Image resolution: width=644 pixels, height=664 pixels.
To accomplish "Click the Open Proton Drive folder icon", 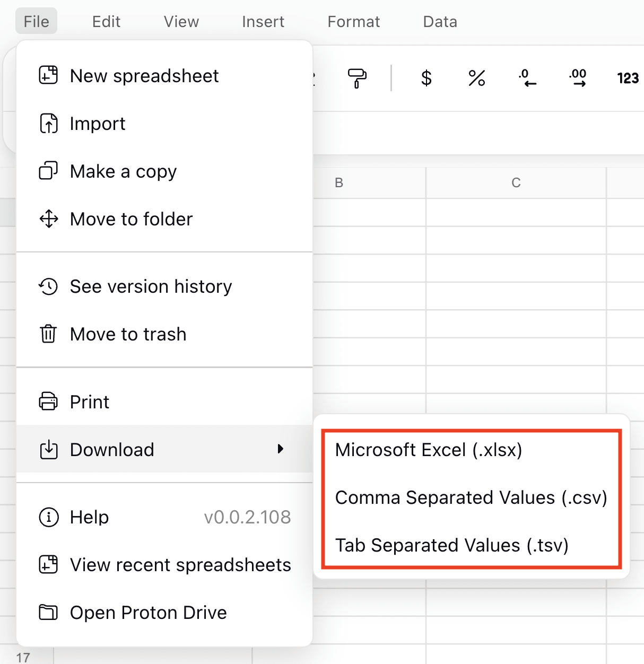I will 48,613.
